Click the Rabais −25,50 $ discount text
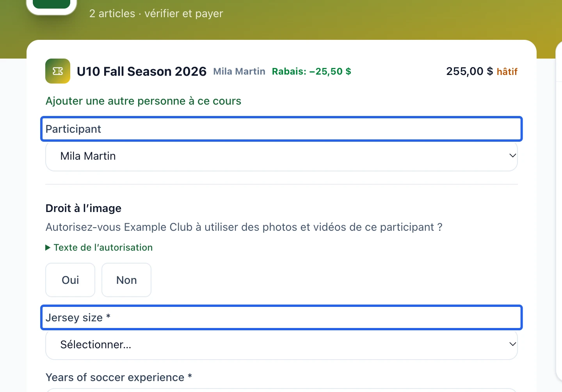Image resolution: width=562 pixels, height=392 pixels. [311, 71]
